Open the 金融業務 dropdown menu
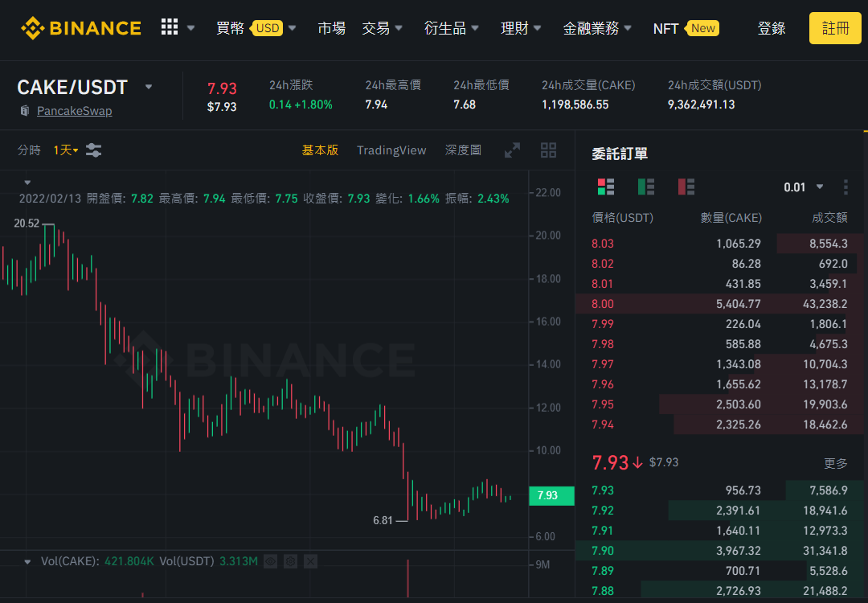 (x=596, y=27)
